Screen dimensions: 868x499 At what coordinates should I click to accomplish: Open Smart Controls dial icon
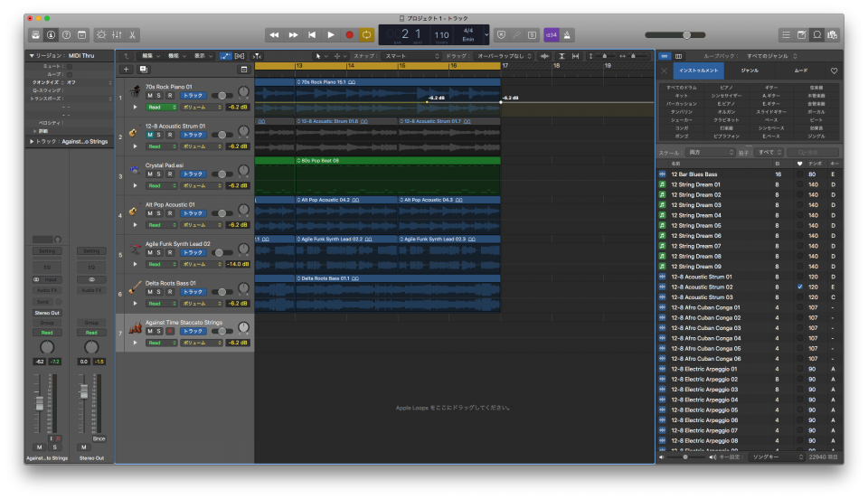coord(101,35)
